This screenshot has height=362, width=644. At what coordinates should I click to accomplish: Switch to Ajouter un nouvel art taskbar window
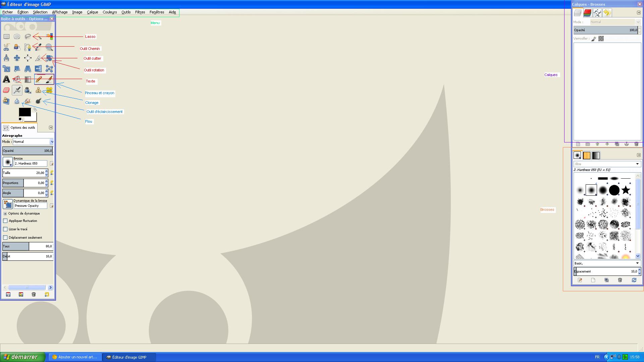(x=75, y=357)
